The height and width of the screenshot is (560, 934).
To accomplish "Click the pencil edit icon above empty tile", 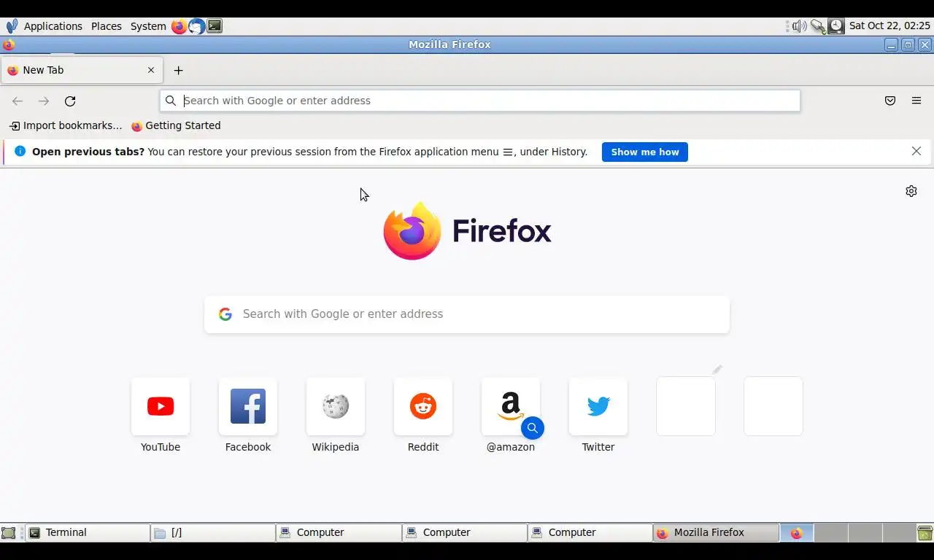I will pyautogui.click(x=717, y=370).
